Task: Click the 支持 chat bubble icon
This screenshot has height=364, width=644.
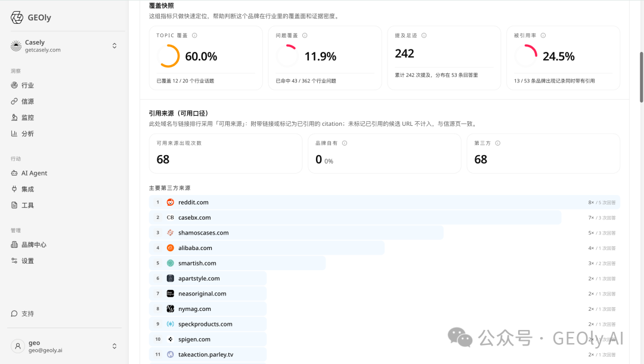Action: tap(14, 313)
